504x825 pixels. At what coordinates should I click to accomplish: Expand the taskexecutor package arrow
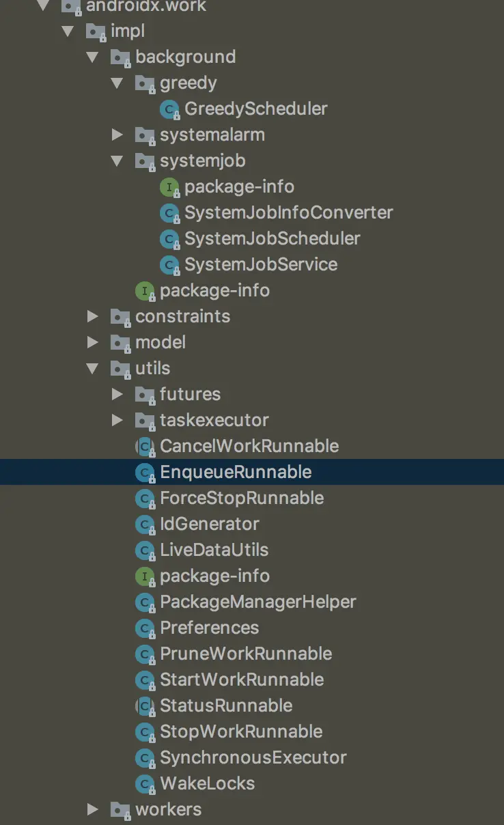pos(117,421)
